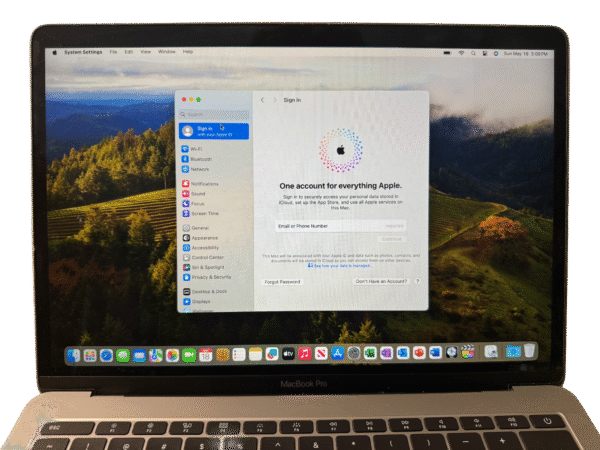The width and height of the screenshot is (600, 450).
Task: Launch Music from the Dock
Action: coord(305,354)
